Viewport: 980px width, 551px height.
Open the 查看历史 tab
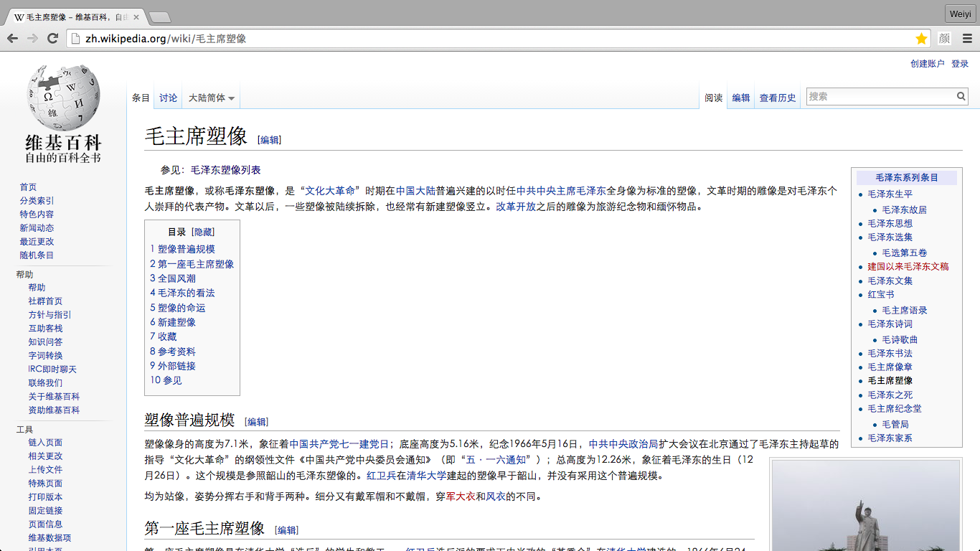click(778, 98)
